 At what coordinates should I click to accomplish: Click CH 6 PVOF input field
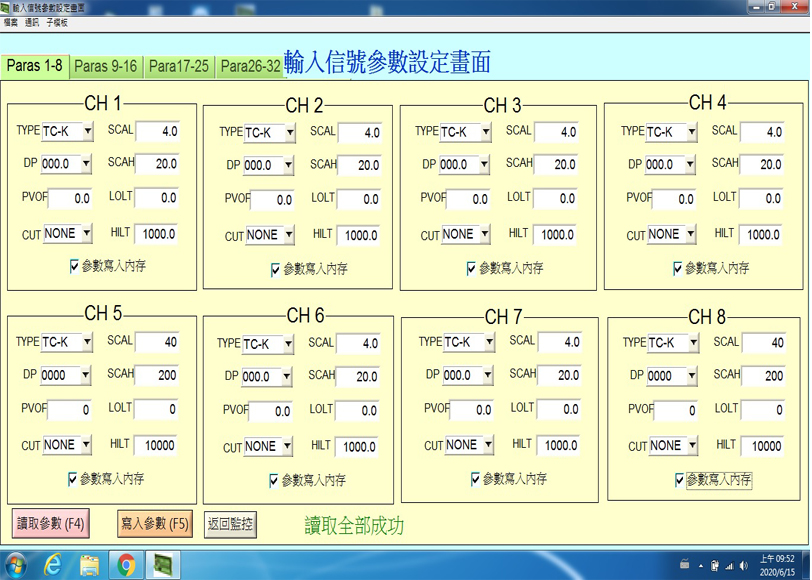pyautogui.click(x=270, y=411)
